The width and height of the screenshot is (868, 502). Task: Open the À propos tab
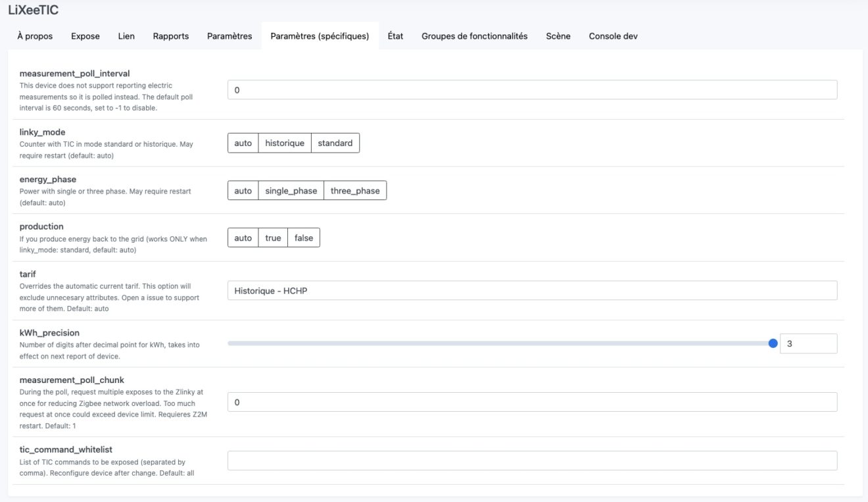[x=35, y=36]
